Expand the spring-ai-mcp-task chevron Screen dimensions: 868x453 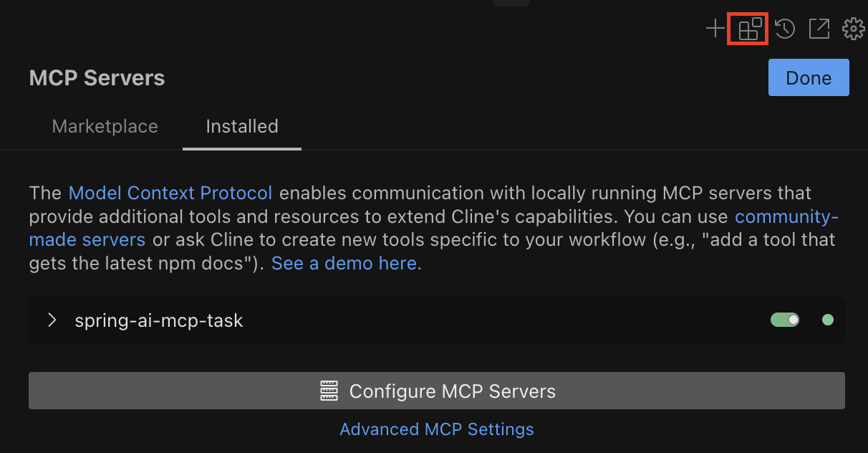(x=52, y=320)
